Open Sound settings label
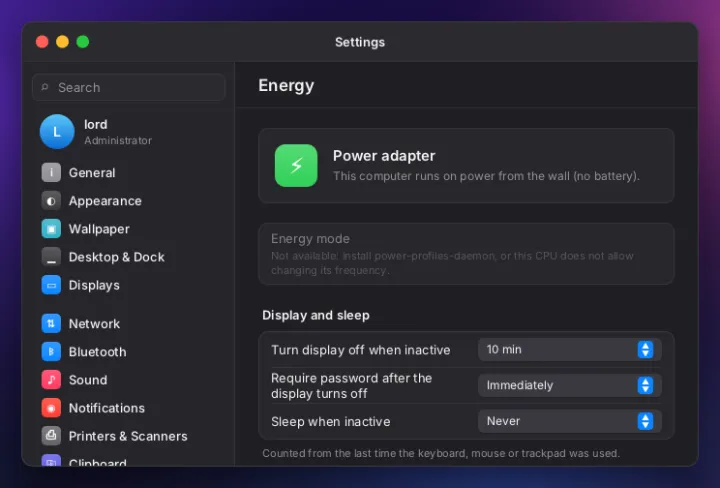Viewport: 720px width, 488px height. tap(88, 380)
